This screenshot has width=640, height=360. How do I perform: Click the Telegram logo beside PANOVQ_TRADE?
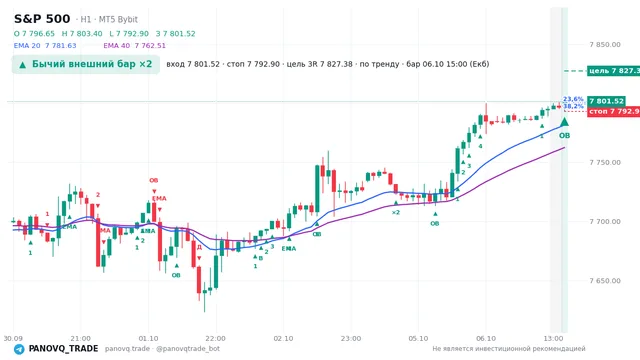tap(19, 349)
